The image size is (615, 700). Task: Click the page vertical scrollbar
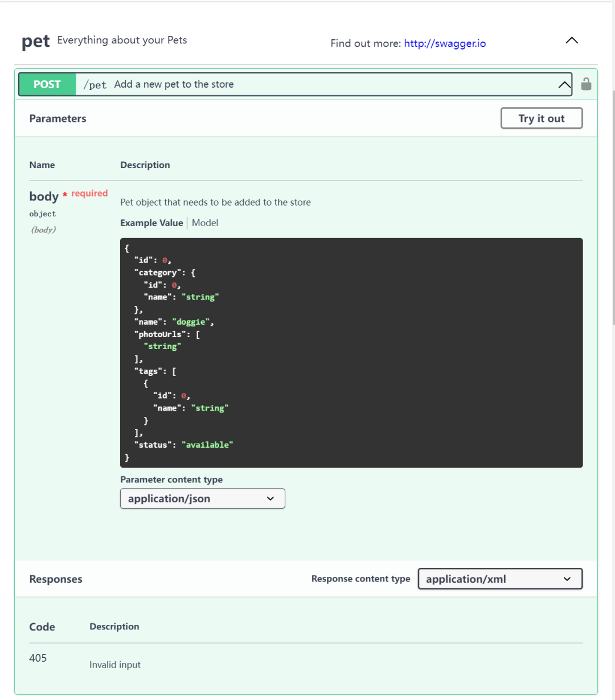[613, 208]
